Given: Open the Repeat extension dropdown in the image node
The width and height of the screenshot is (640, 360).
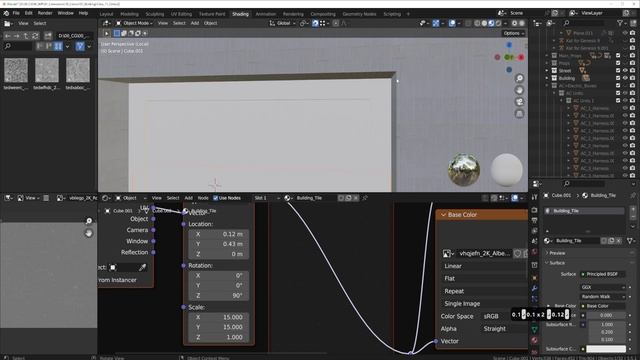Looking at the screenshot, I should [484, 291].
